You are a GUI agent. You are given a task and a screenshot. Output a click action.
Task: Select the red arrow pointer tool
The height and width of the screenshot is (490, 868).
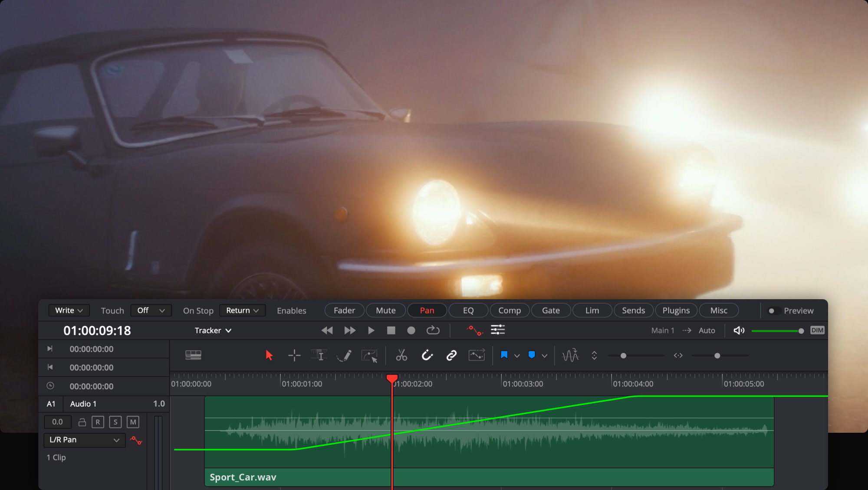coord(269,356)
